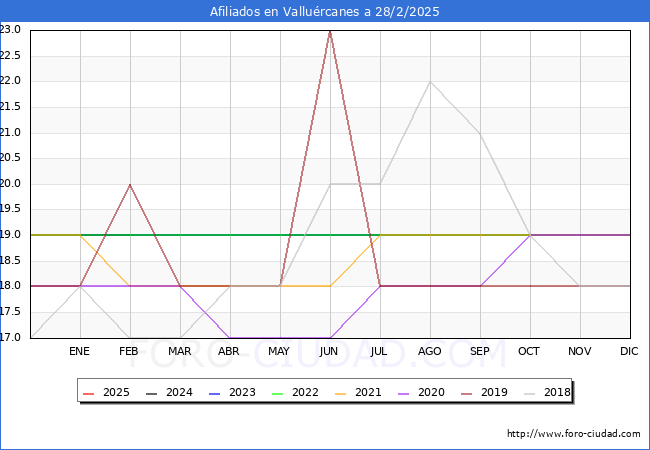The image size is (650, 450).
Task: Select the 2021 legend label
Action: coord(368,392)
